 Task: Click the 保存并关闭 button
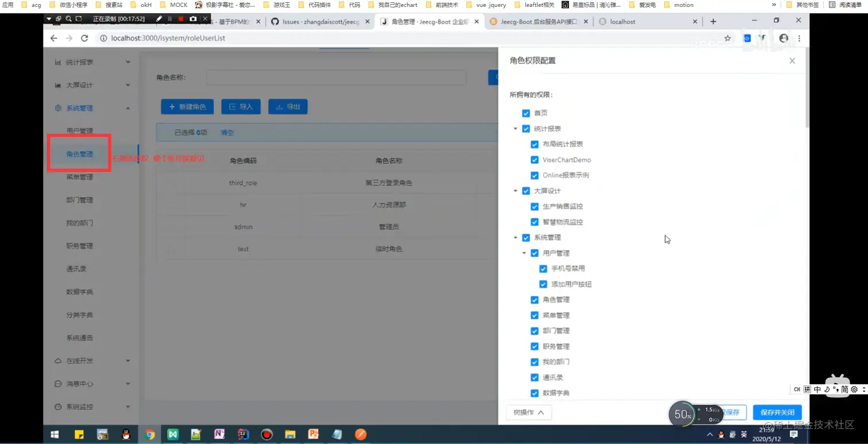tap(777, 412)
